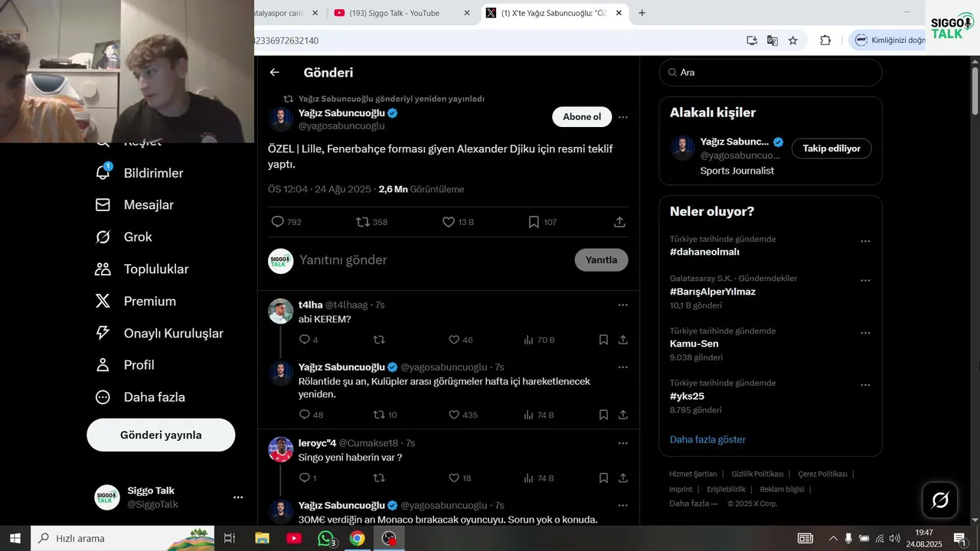Screen dimensions: 980x551
Task: Click the Ara search field
Action: [770, 73]
